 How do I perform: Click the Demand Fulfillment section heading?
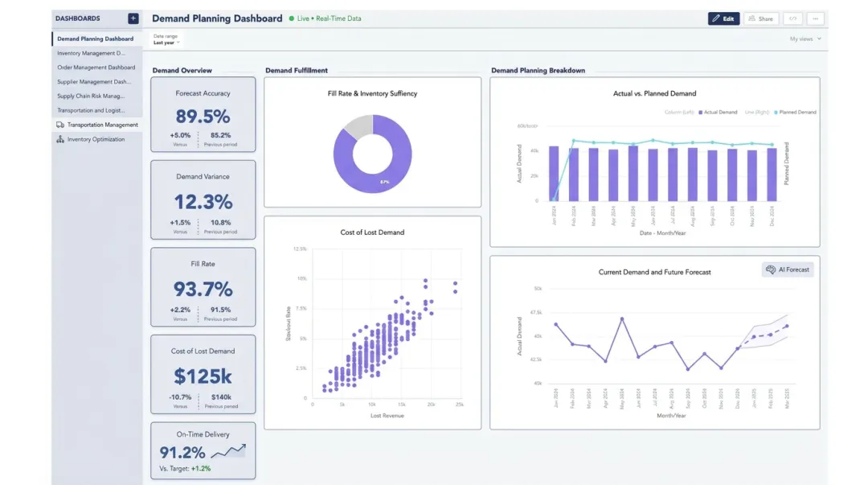pyautogui.click(x=296, y=71)
